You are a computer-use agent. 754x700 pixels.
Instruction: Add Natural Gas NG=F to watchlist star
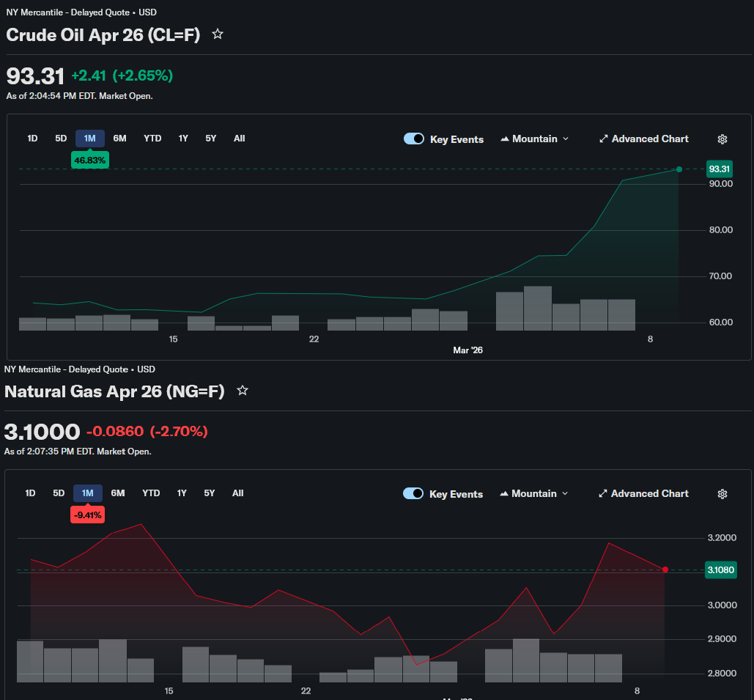tap(243, 391)
